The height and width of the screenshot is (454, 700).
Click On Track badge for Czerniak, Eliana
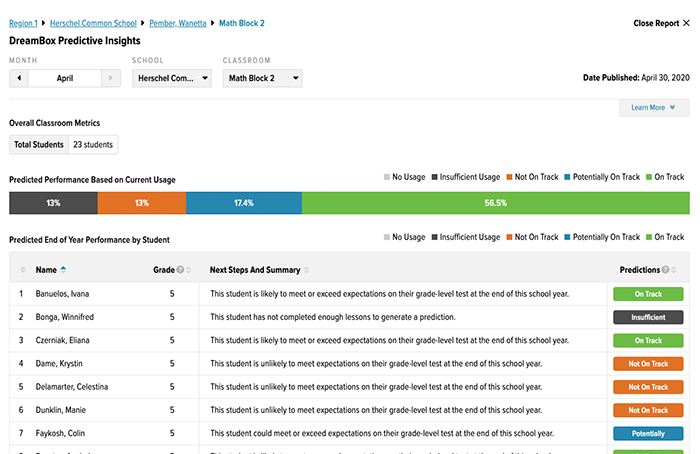[648, 341]
